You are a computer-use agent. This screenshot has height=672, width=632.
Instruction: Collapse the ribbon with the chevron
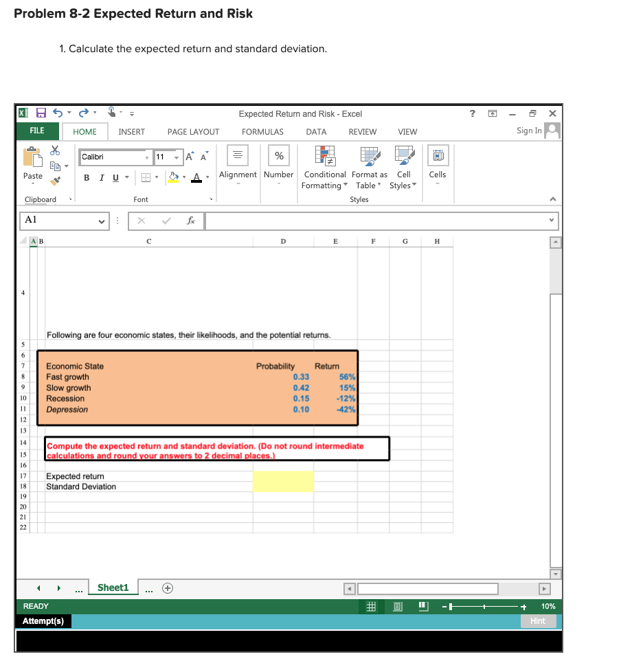click(552, 199)
